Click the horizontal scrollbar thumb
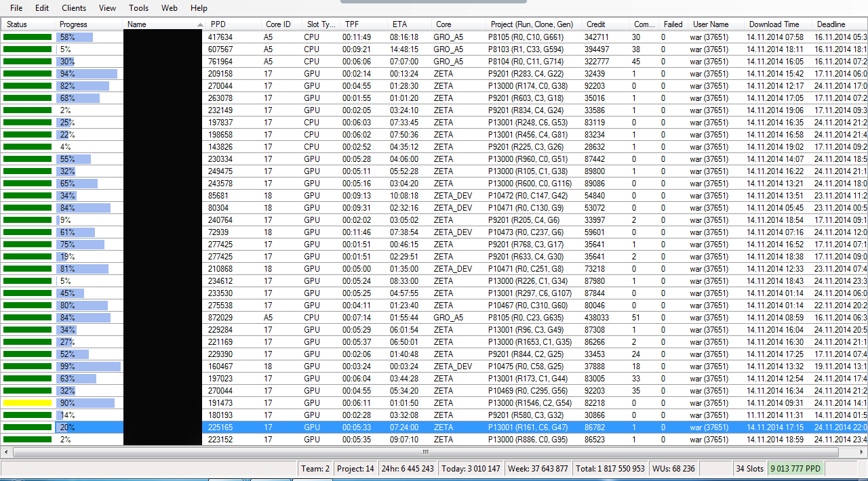Screen dimensions: 868x481 [x=425, y=452]
